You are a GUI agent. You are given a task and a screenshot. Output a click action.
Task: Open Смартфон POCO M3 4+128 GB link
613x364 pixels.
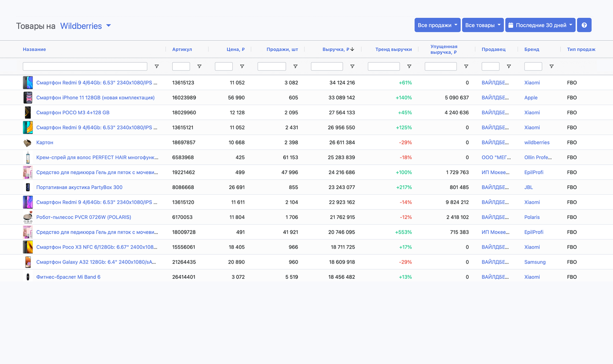(73, 112)
